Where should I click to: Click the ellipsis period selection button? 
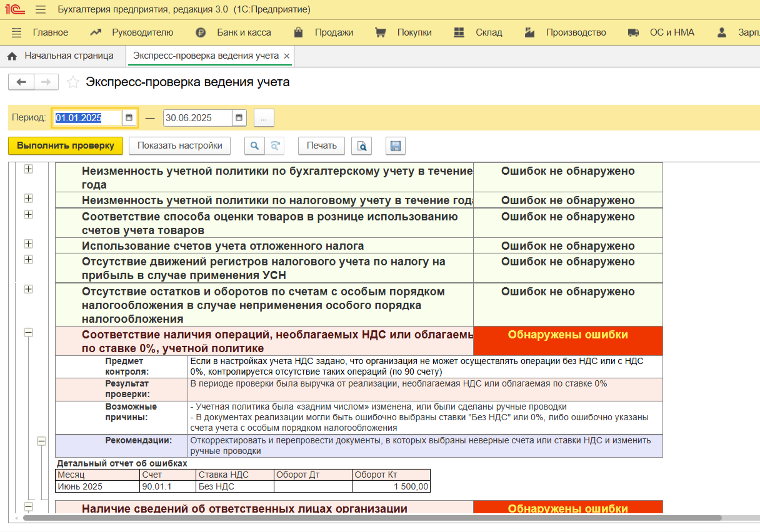(264, 118)
